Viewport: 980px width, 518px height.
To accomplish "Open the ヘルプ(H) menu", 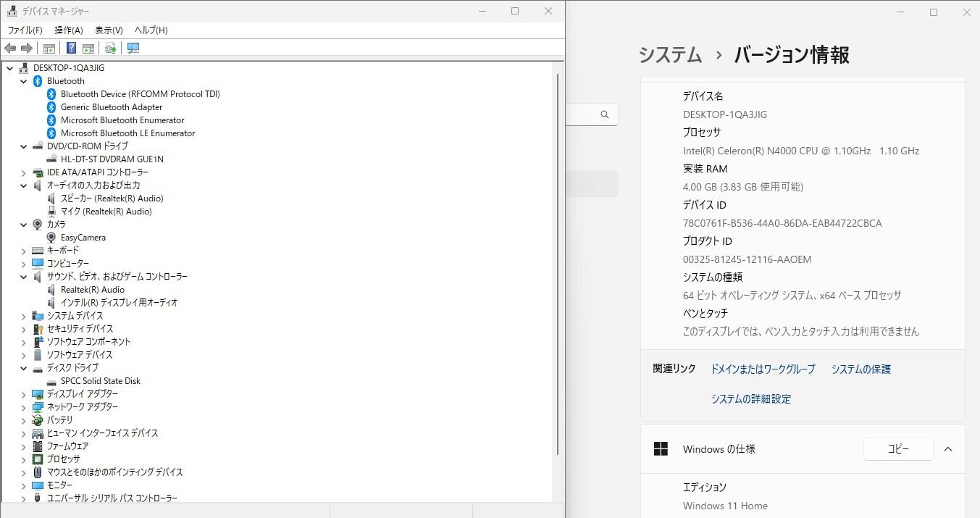I will click(151, 30).
